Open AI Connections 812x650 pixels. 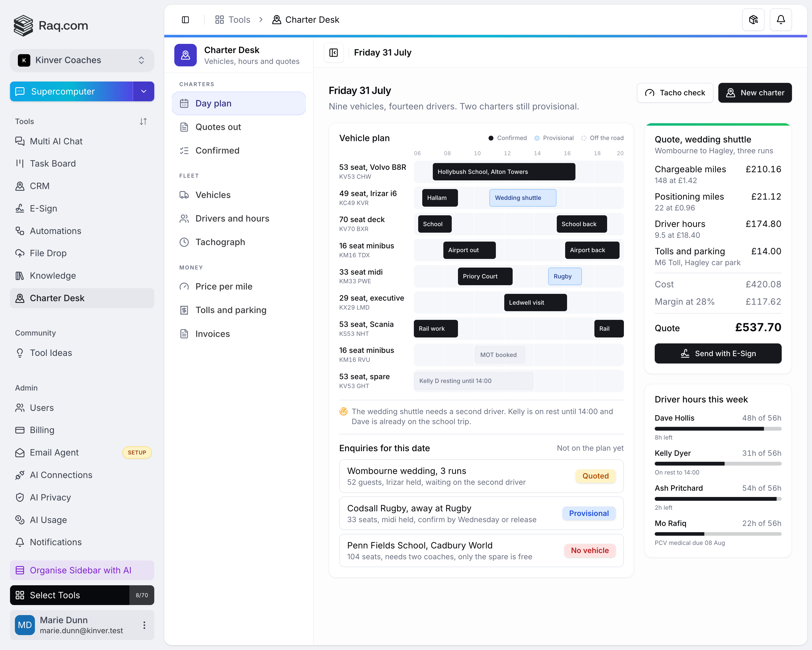coord(82,475)
